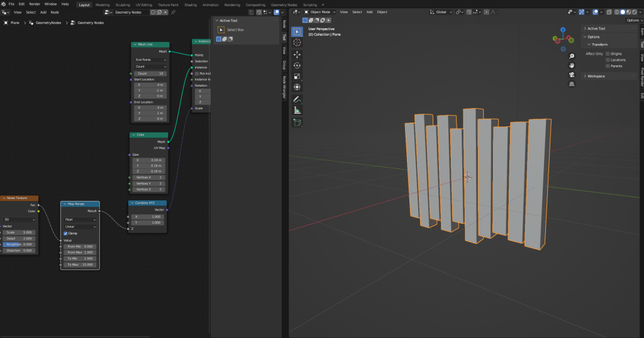Screen dimensions: 644x338
Task: Click the Options button in the viewport header
Action: [633, 20]
